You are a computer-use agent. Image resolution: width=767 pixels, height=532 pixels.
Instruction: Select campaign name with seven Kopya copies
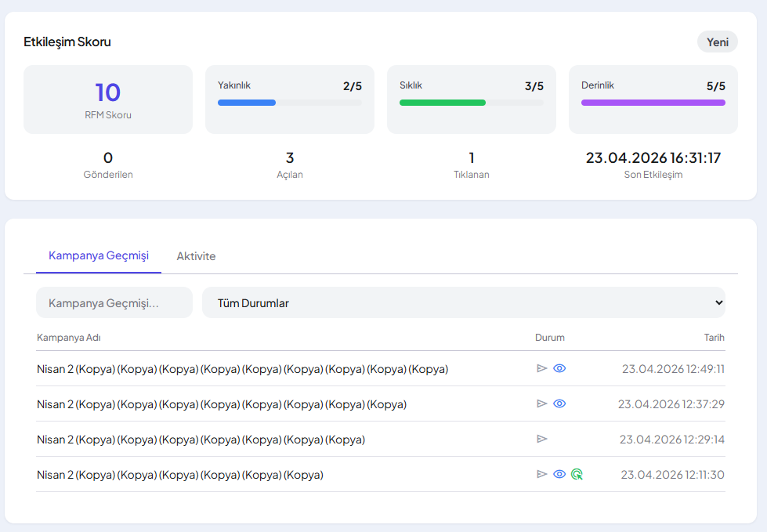201,440
